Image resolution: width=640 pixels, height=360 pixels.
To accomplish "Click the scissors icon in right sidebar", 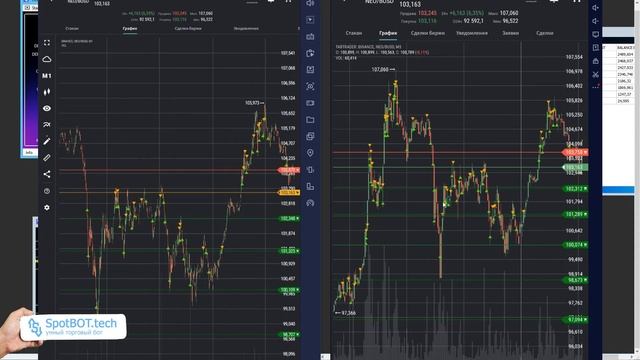I will [x=596, y=74].
